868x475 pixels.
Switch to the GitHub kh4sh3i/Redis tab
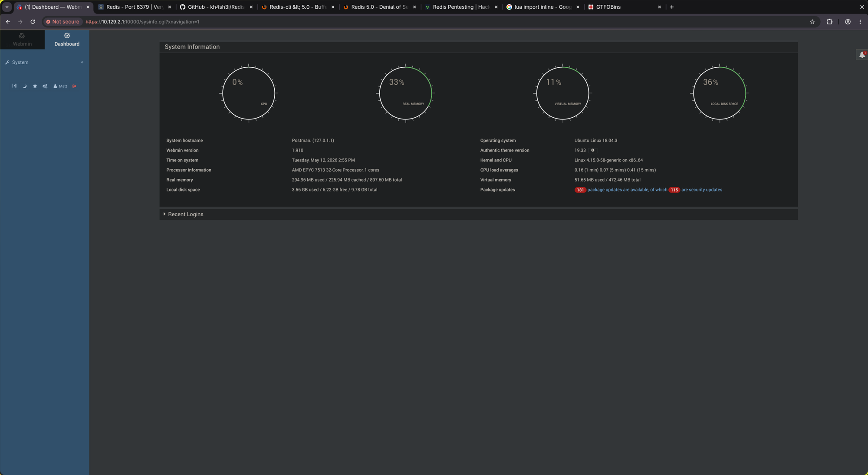pyautogui.click(x=216, y=7)
